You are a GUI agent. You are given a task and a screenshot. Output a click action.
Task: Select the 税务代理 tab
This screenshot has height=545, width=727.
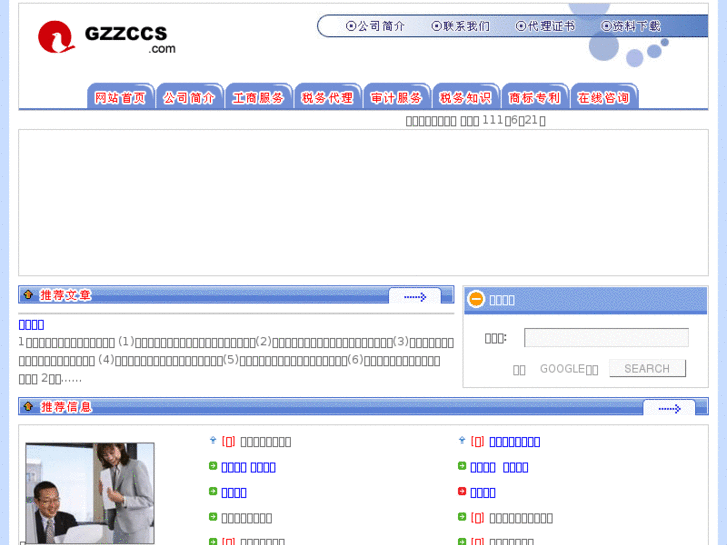point(328,96)
